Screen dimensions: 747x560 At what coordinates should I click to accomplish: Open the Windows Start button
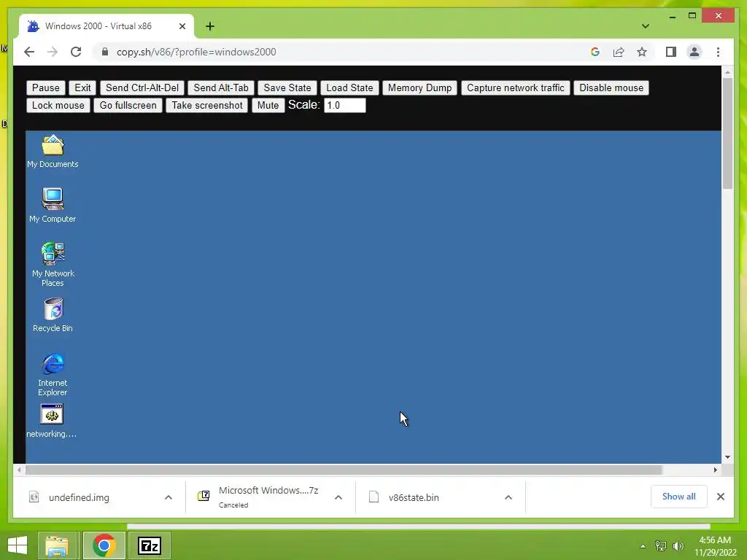pos(18,545)
